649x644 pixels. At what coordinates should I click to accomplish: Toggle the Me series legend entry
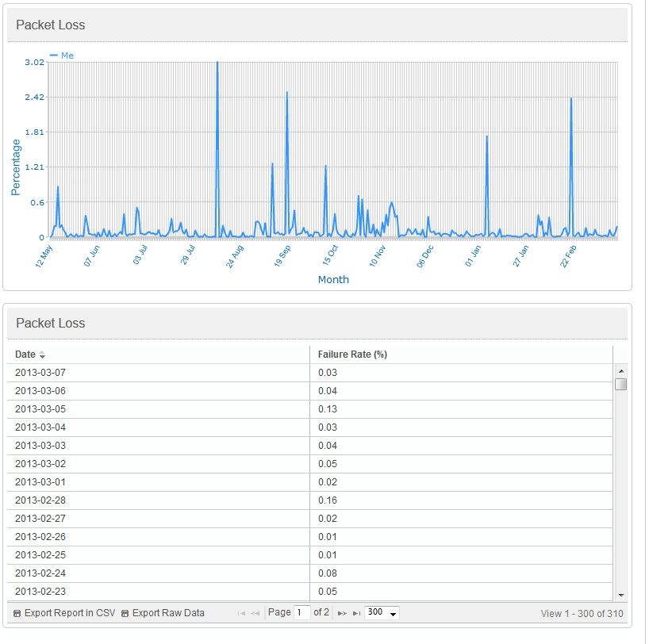tap(62, 56)
